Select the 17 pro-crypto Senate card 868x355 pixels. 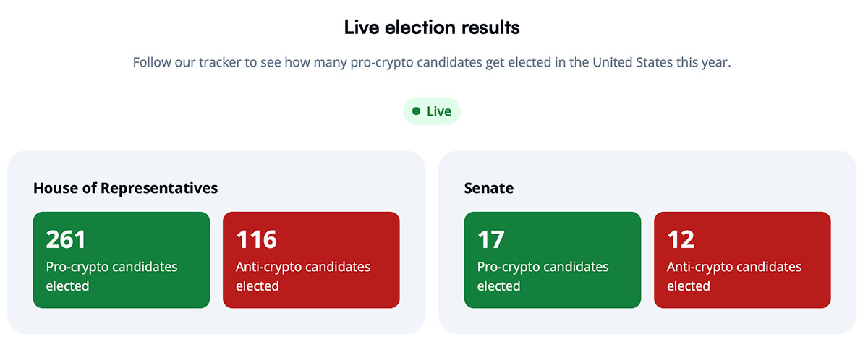(x=553, y=260)
